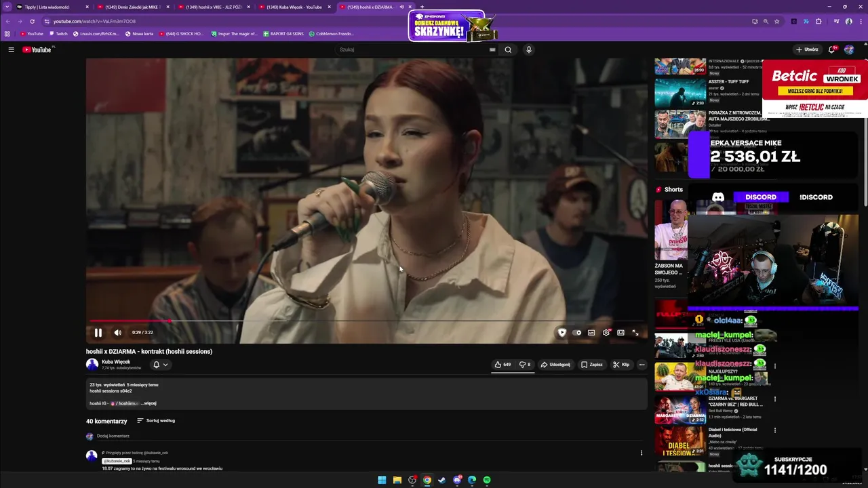The image size is (868, 488).
Task: Open the Twitch bookmark
Action: tap(58, 34)
